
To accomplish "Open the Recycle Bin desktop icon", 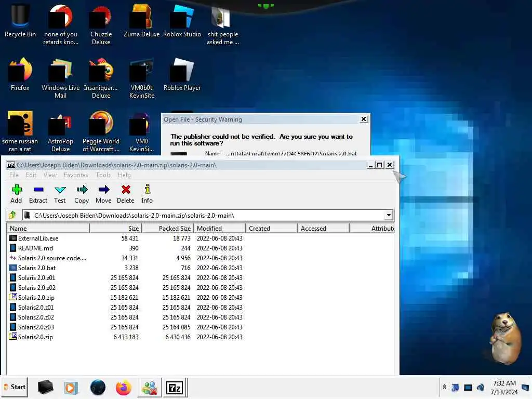I will click(20, 21).
